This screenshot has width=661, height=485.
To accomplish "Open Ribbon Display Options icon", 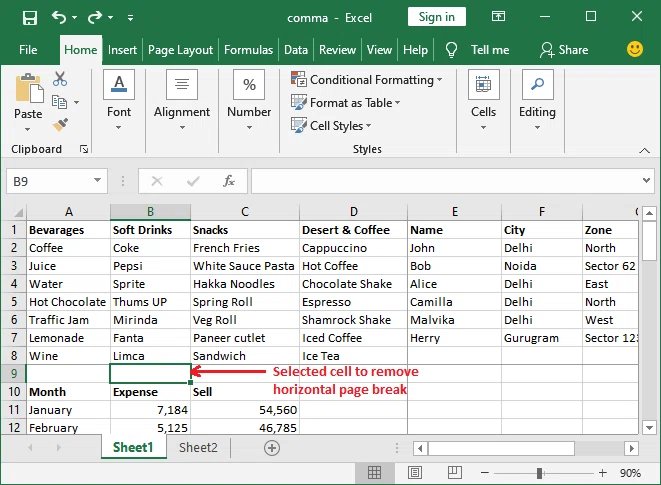I will (x=498, y=16).
